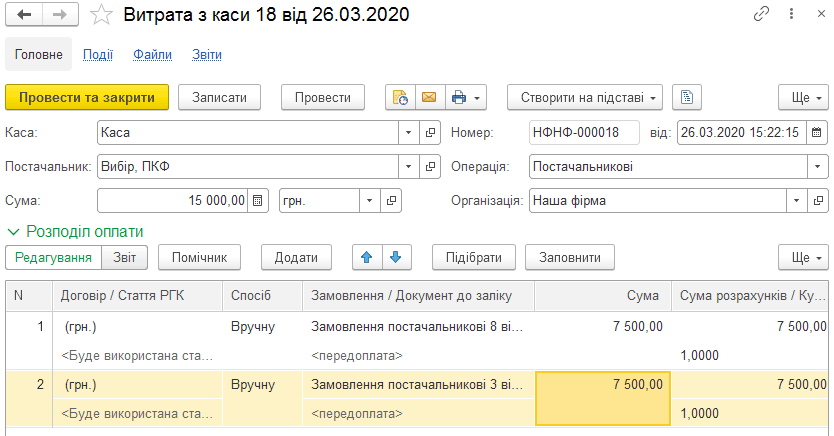Screen dimensions: 834x436
Task: Open the document report icon button
Action: (687, 97)
